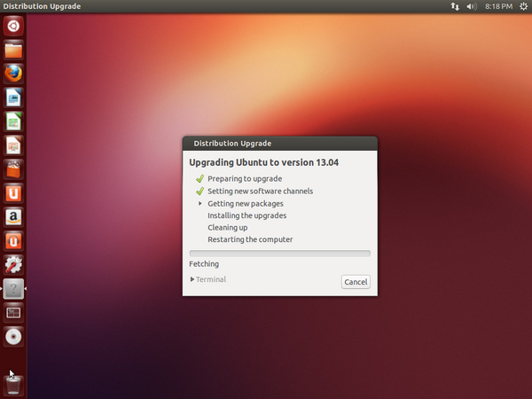Click Distribution Upgrade title in top panel
The height and width of the screenshot is (399, 532).
click(x=42, y=6)
